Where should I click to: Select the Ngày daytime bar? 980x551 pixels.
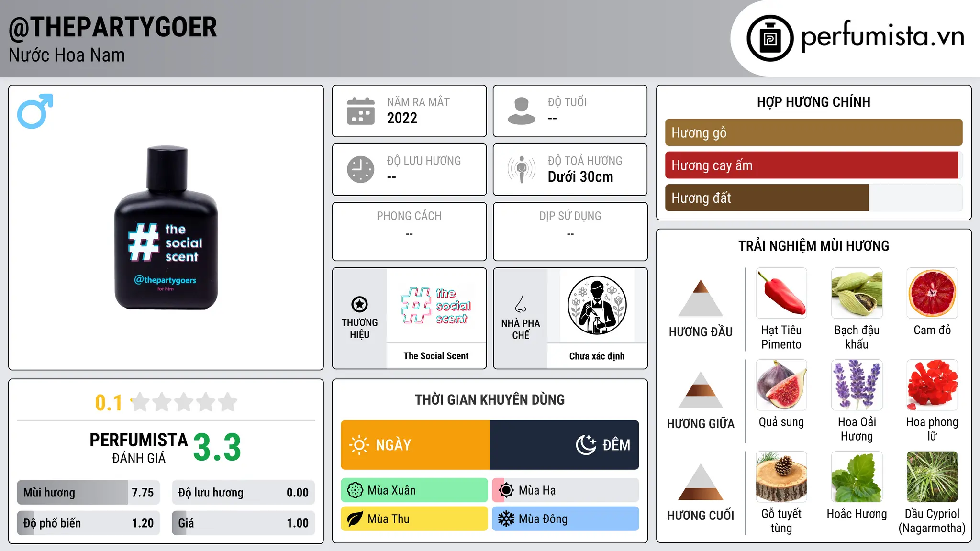pyautogui.click(x=415, y=445)
